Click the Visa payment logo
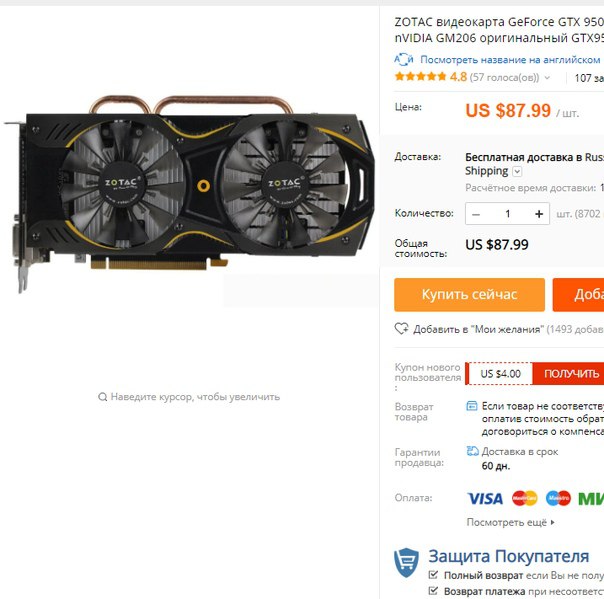Image resolution: width=604 pixels, height=599 pixels. click(x=485, y=498)
